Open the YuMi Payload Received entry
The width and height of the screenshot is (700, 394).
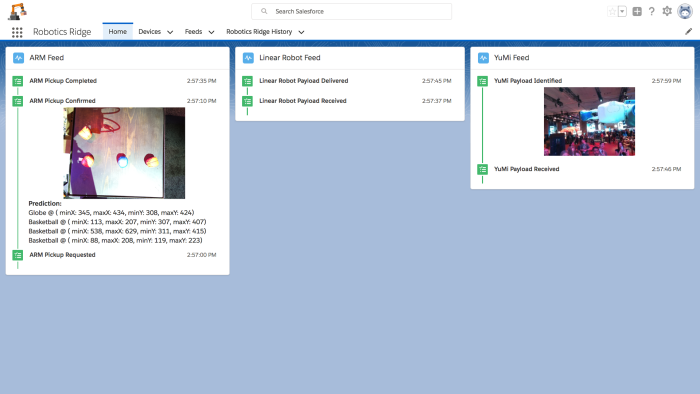(x=526, y=169)
